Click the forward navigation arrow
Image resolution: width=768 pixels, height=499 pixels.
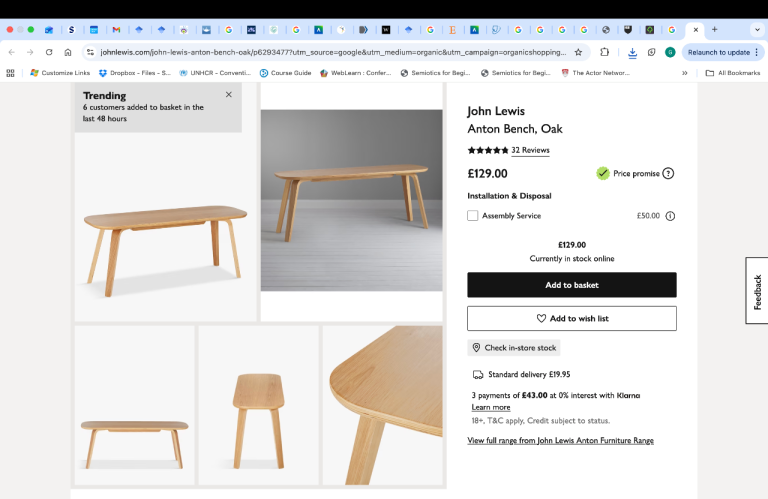pos(30,52)
